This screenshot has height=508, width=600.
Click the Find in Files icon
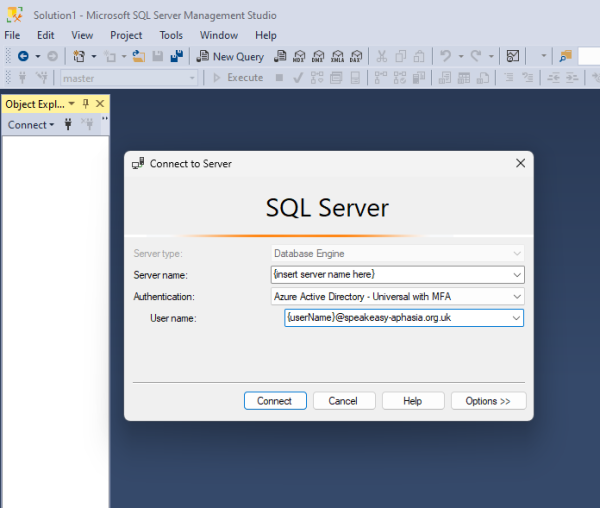[x=565, y=57]
